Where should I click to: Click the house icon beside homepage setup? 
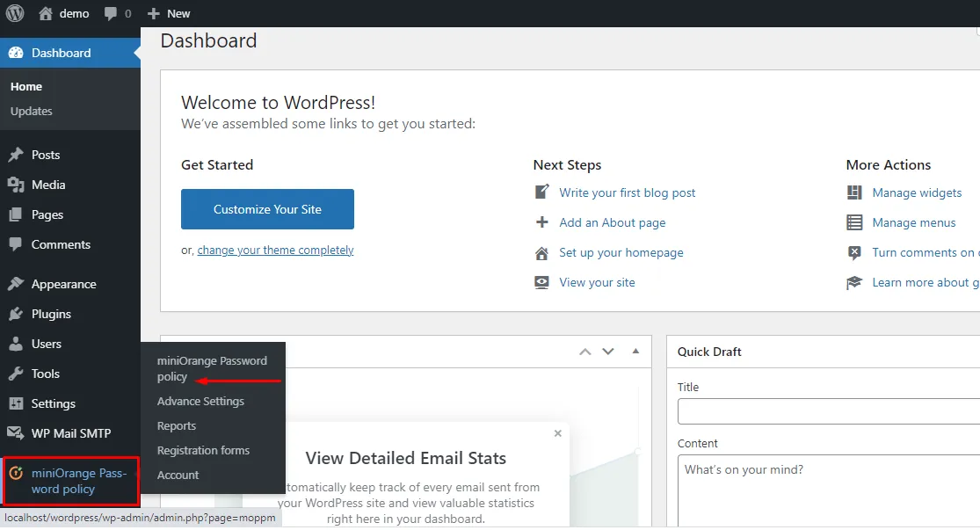coord(542,253)
